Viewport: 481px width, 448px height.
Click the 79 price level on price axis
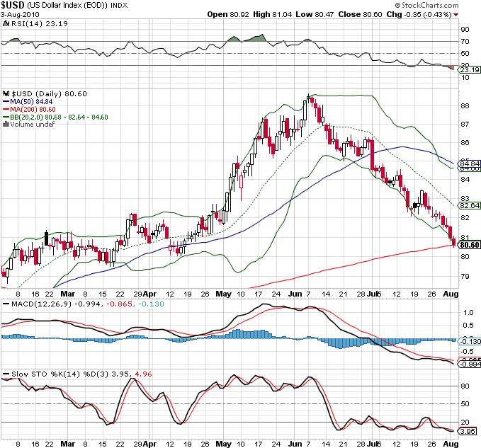(465, 277)
